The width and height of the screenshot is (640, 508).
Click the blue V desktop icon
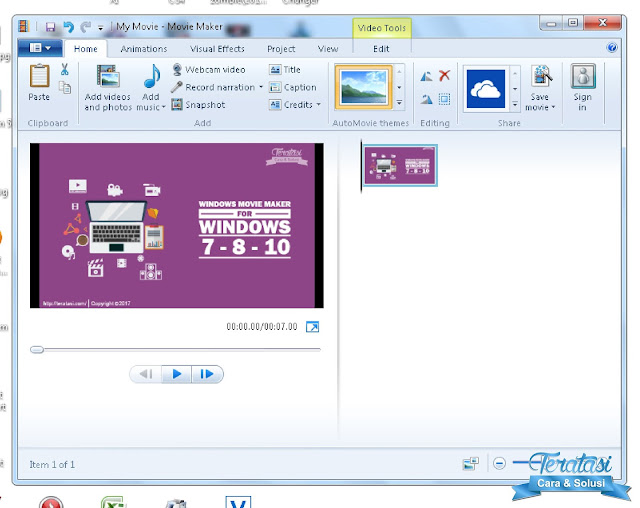click(x=238, y=502)
